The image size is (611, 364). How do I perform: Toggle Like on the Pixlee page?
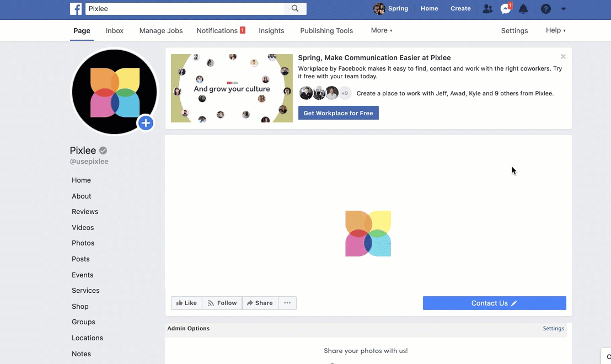[187, 303]
